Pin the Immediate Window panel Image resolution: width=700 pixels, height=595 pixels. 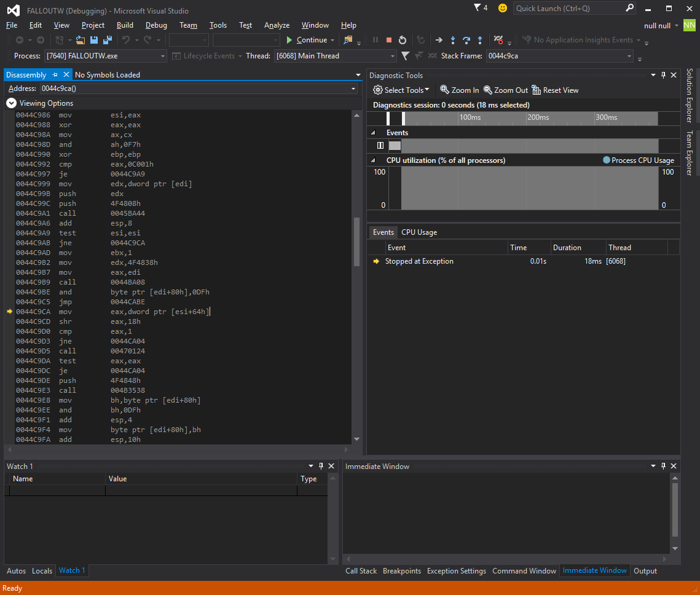663,466
